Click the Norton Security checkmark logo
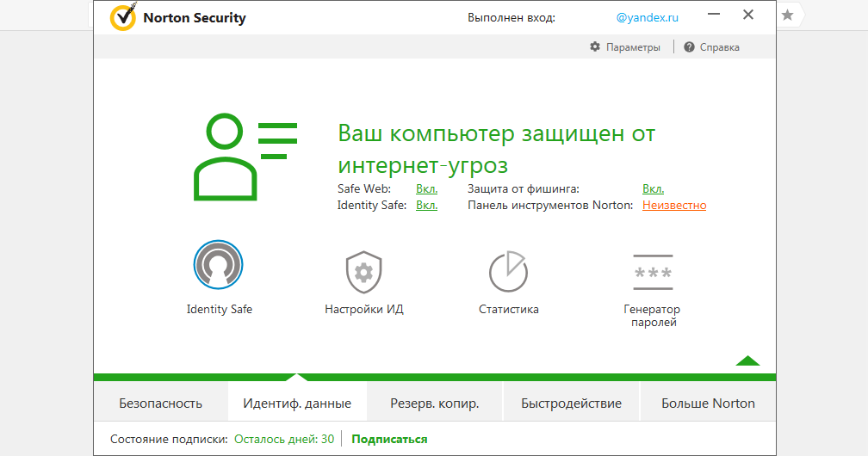Viewport: 868px width, 456px height. click(x=123, y=17)
